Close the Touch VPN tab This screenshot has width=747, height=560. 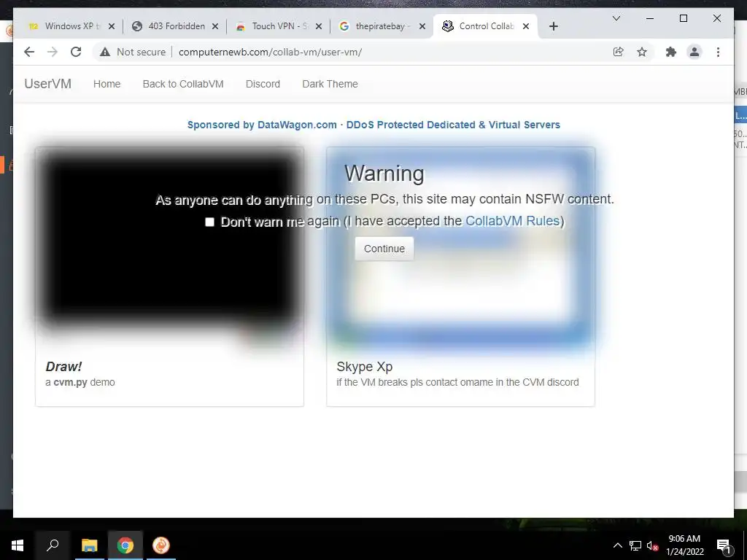[x=319, y=27]
